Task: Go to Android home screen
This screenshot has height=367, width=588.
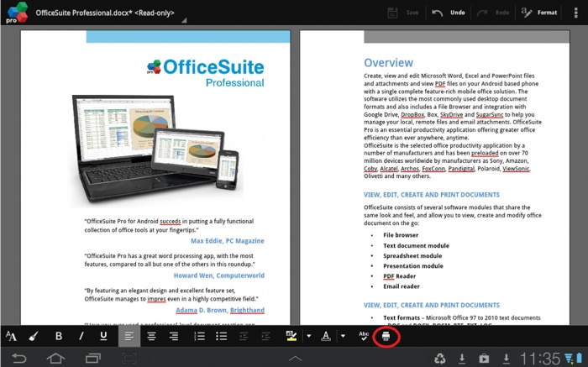Action: tap(55, 359)
